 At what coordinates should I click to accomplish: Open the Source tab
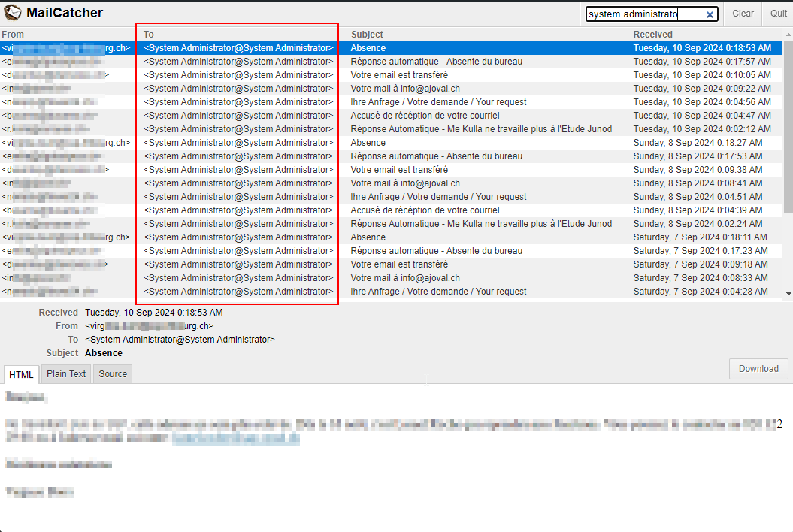pos(113,374)
